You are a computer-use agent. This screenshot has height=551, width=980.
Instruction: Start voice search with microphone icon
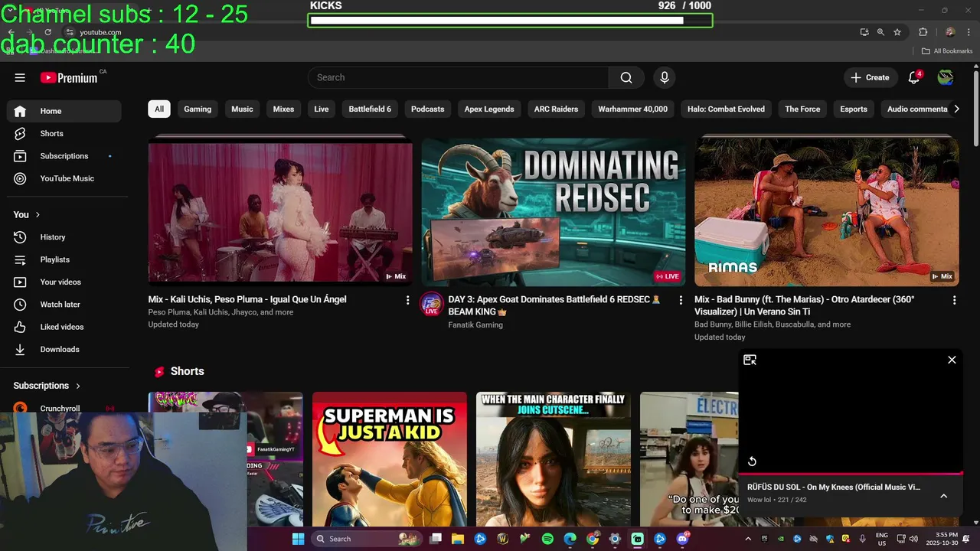pos(665,77)
